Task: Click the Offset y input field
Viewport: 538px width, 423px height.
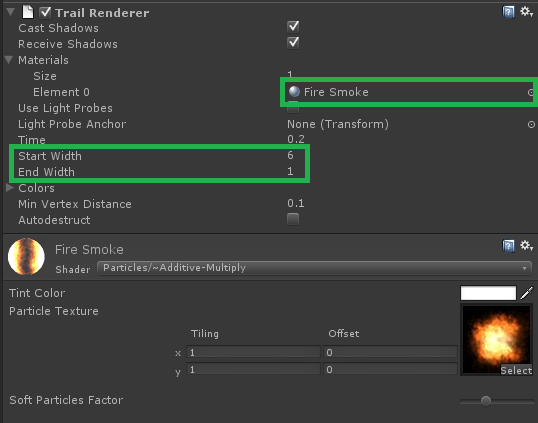Action: pyautogui.click(x=390, y=369)
